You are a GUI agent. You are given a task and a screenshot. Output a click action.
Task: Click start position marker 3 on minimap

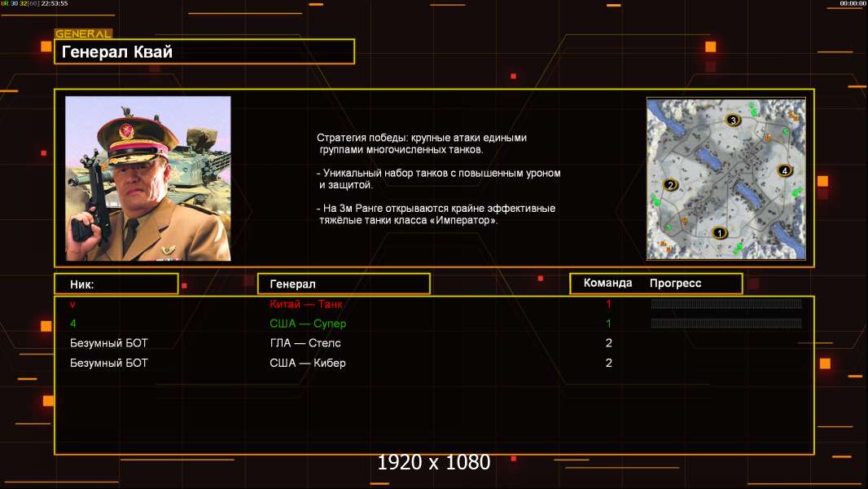(733, 120)
